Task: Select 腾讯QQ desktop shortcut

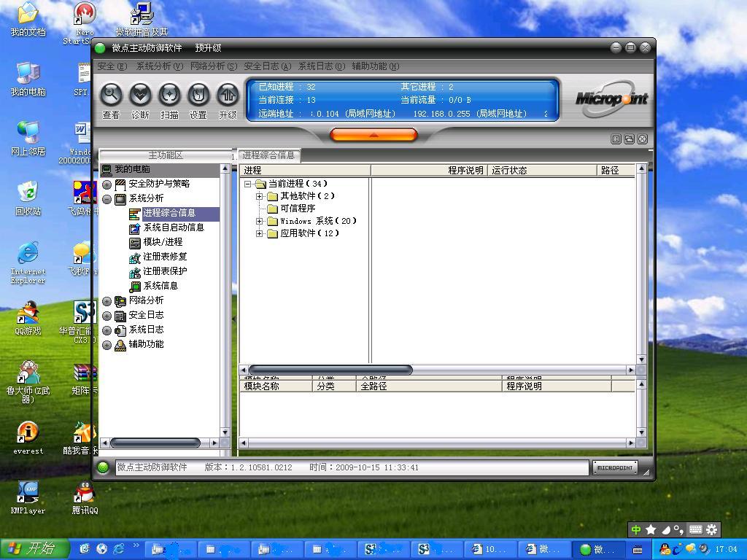Action: pyautogui.click(x=85, y=497)
